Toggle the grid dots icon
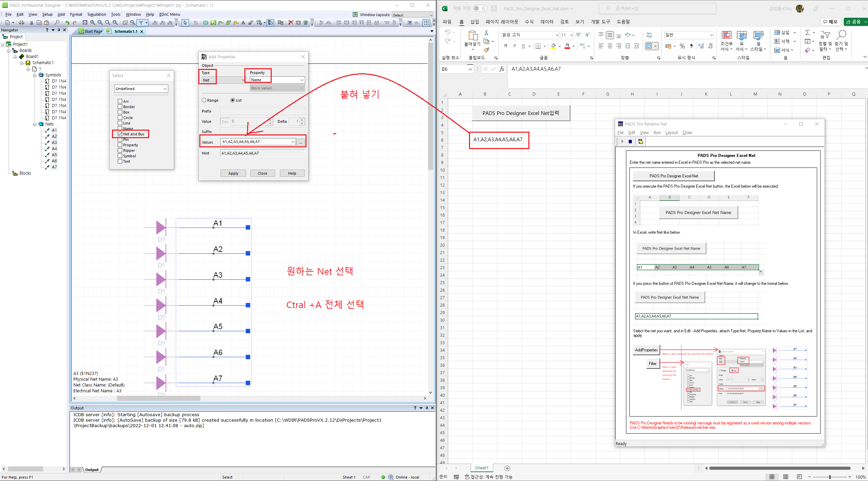The width and height of the screenshot is (868, 481). pos(426,23)
